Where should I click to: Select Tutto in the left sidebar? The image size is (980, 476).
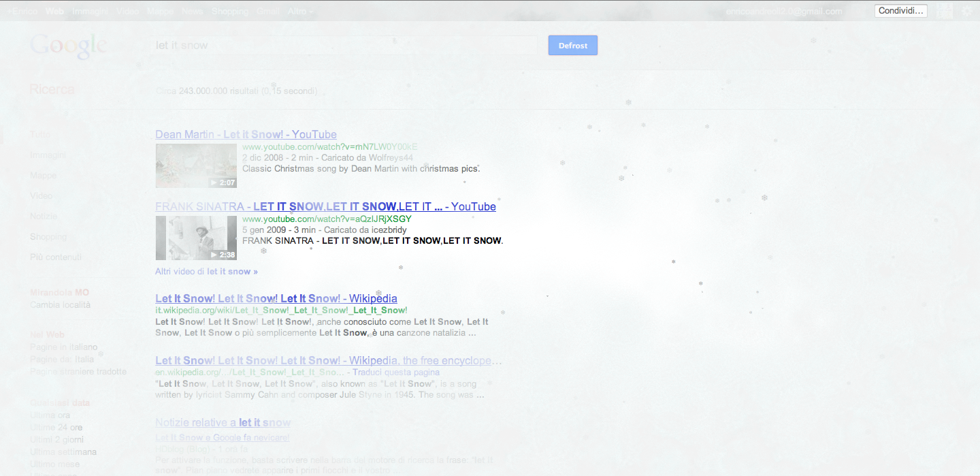pyautogui.click(x=40, y=135)
